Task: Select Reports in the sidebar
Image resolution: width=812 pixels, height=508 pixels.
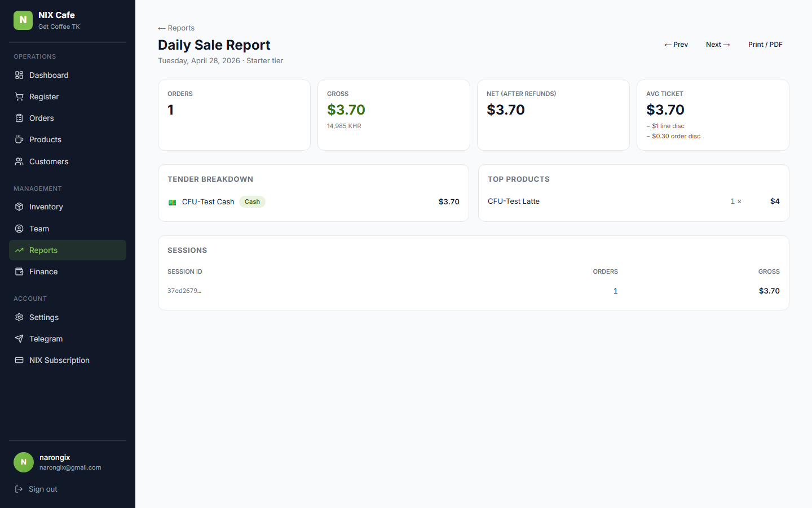Action: [x=43, y=250]
